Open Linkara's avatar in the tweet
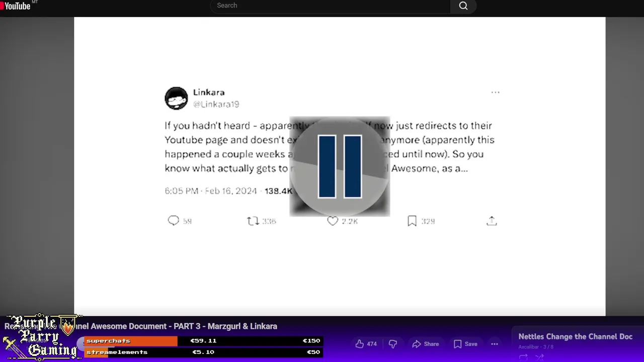Screen dimensions: 644x362 point(176,98)
